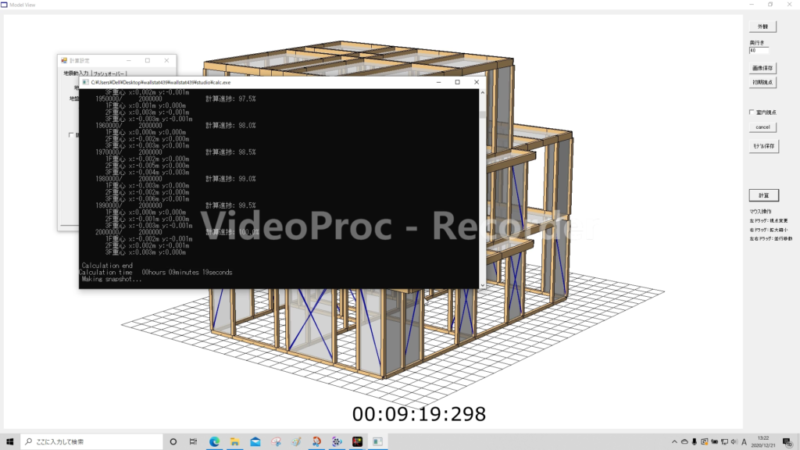Open the dark red-square taskbar app
800x450 pixels.
coord(357,441)
